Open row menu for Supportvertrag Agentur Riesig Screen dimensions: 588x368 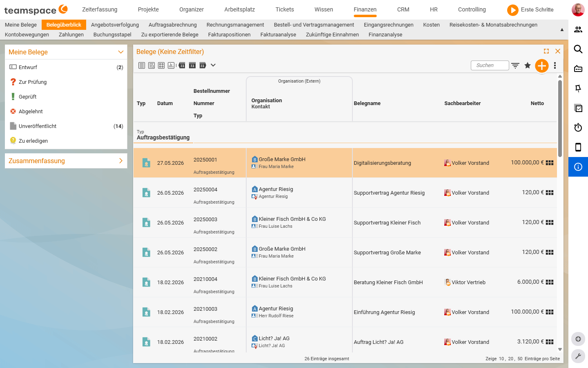pos(550,193)
